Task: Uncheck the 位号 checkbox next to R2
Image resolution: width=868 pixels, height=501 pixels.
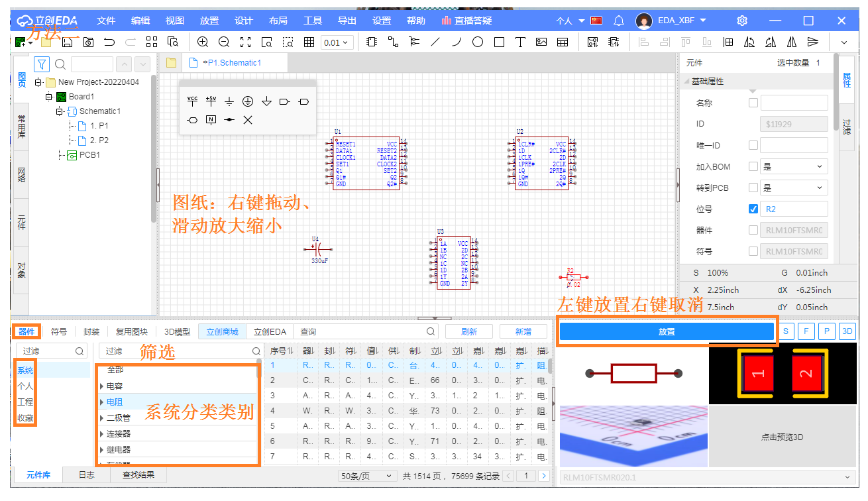Action: click(753, 208)
